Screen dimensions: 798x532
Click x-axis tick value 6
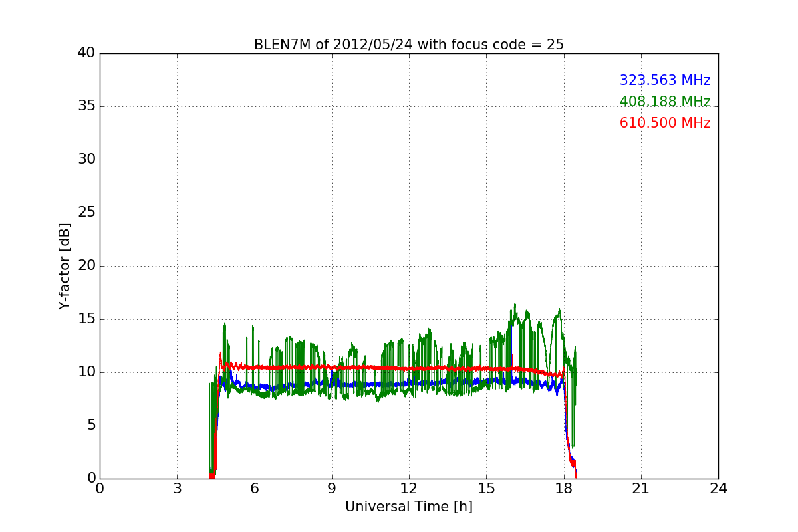pos(254,489)
